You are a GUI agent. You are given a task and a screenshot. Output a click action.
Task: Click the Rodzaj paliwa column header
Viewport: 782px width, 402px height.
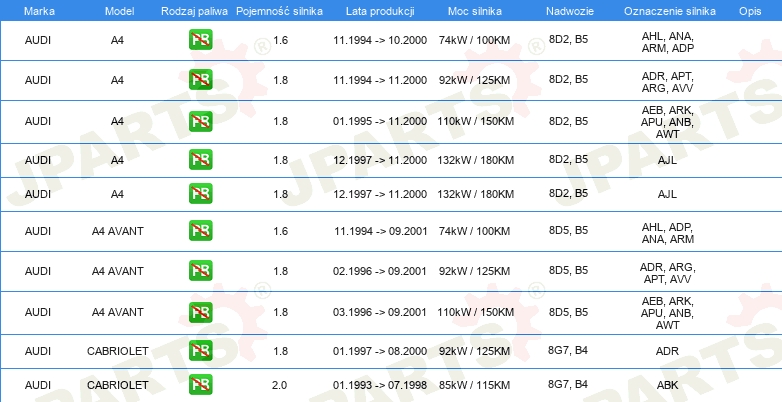pos(194,11)
